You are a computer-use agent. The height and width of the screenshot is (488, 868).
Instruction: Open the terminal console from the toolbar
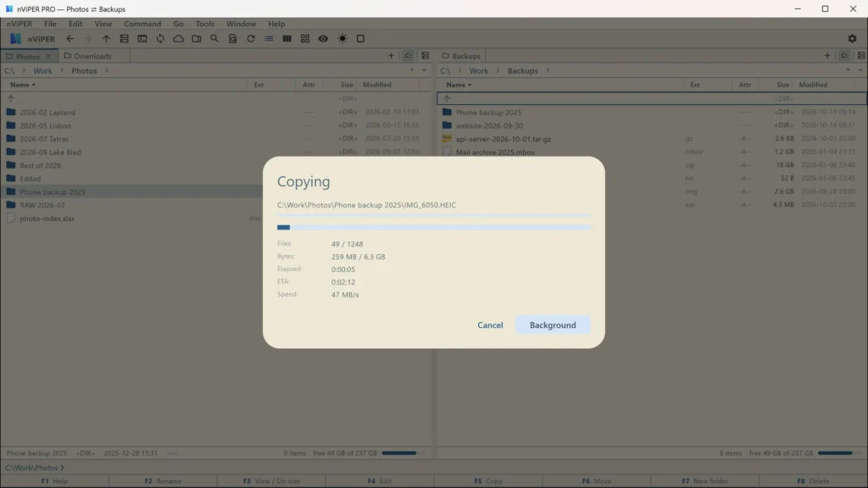(x=142, y=39)
